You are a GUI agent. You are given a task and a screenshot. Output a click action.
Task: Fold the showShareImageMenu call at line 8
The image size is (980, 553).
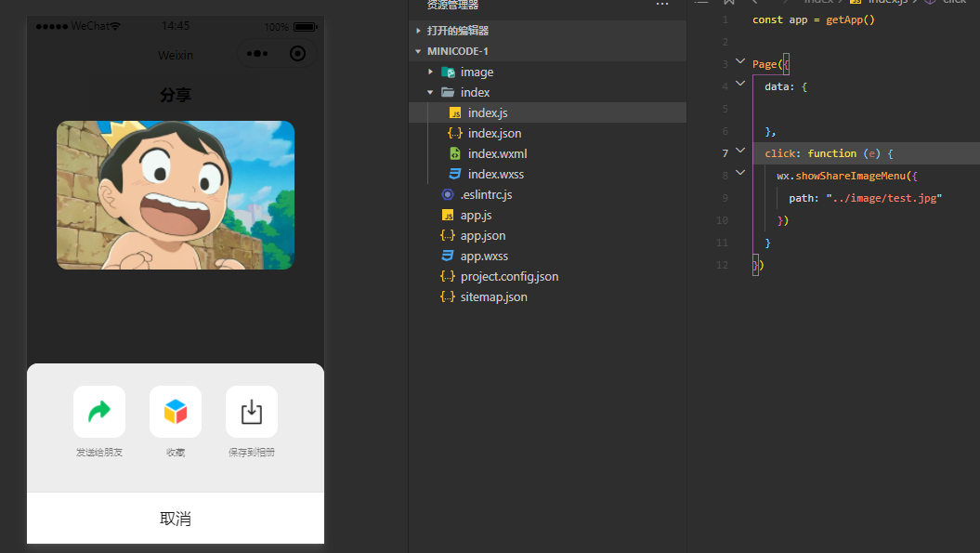[740, 173]
